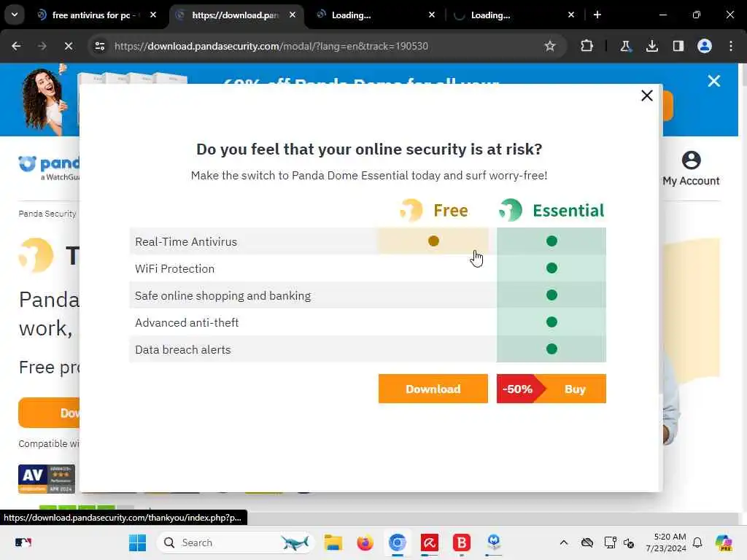Click the Free dot for Real-Time Antivirus
Viewport: 747px width, 560px height.
(433, 241)
